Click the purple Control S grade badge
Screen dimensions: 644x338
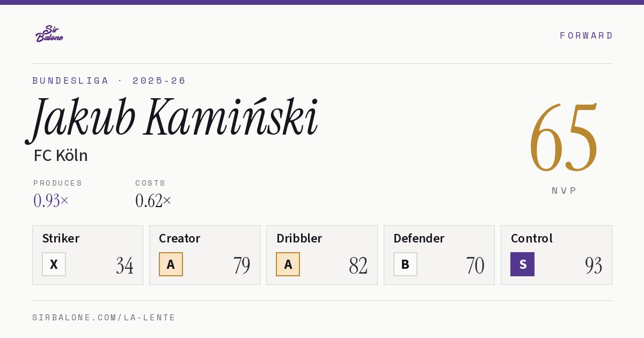pyautogui.click(x=522, y=264)
